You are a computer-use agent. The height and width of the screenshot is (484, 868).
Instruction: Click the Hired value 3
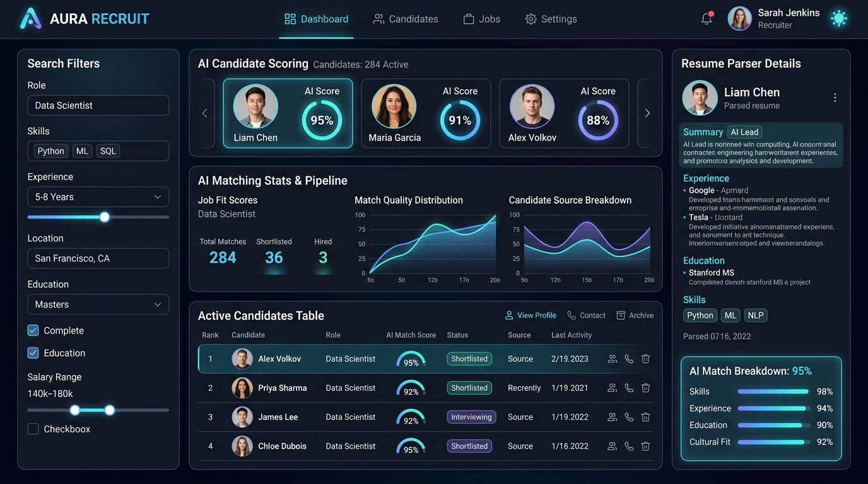(x=323, y=258)
